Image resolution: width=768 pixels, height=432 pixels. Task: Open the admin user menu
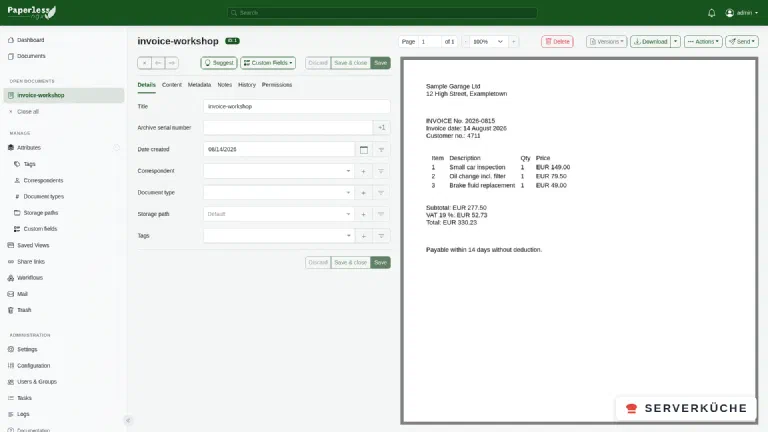pos(742,13)
